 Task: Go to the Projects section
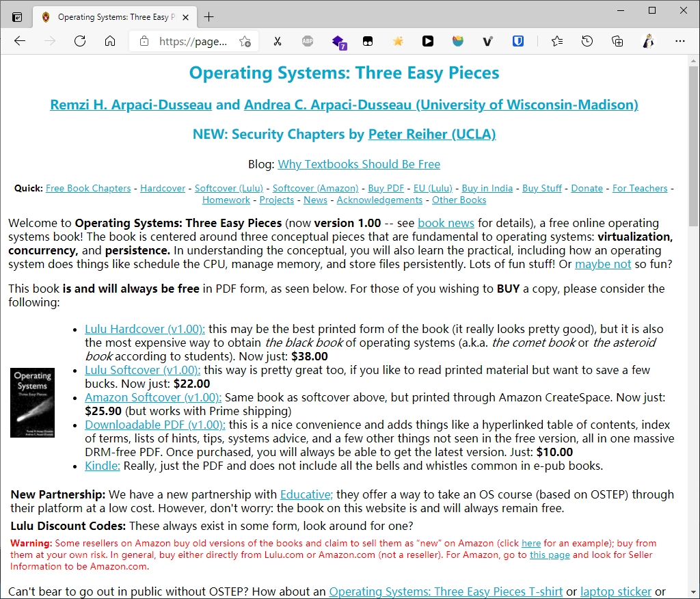coord(276,200)
